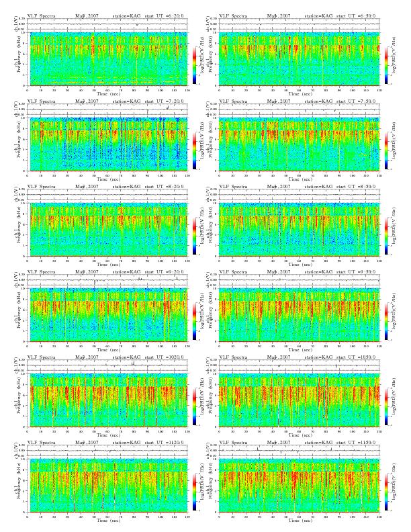This screenshot has height=532, width=411.
Task: Click 'VLF Spectra' heading of the 6:20:0 plot
Action: point(42,16)
